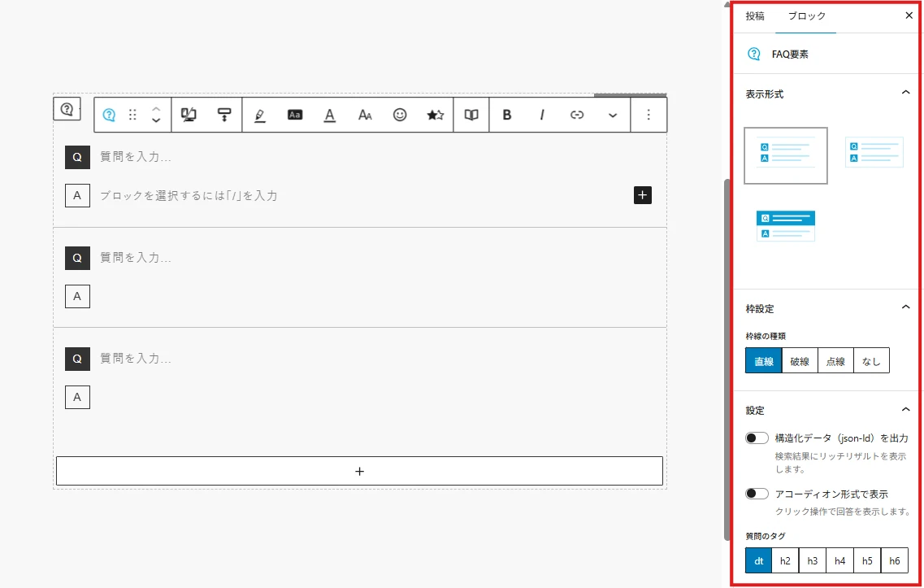Select the parent FAQ block icon
Viewport: 924px width, 588px height.
tap(67, 109)
